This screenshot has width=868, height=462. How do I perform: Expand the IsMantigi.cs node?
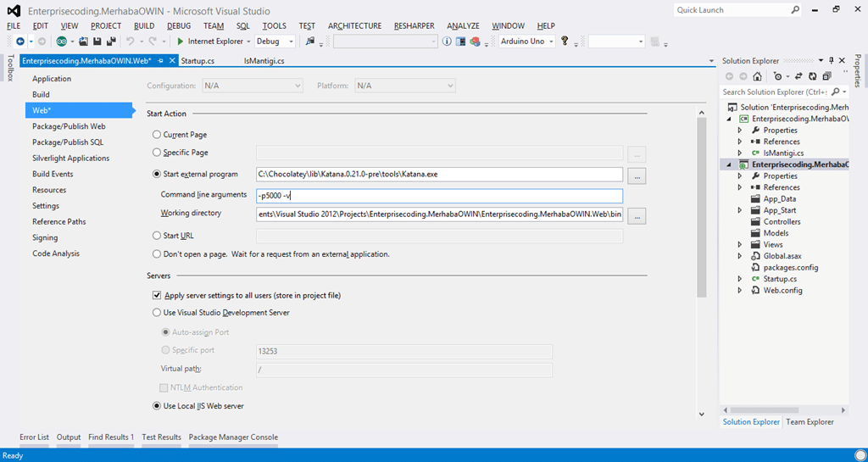(740, 153)
